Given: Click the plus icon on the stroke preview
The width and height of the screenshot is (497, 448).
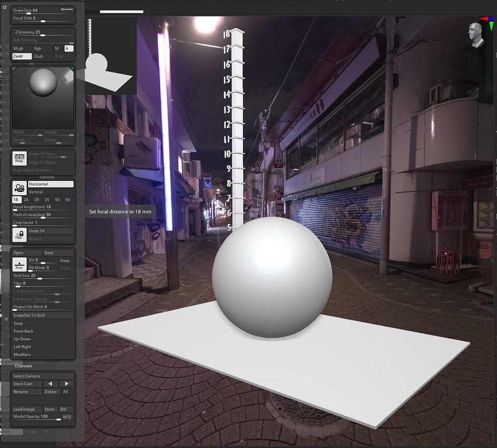Looking at the screenshot, I should pos(71,69).
